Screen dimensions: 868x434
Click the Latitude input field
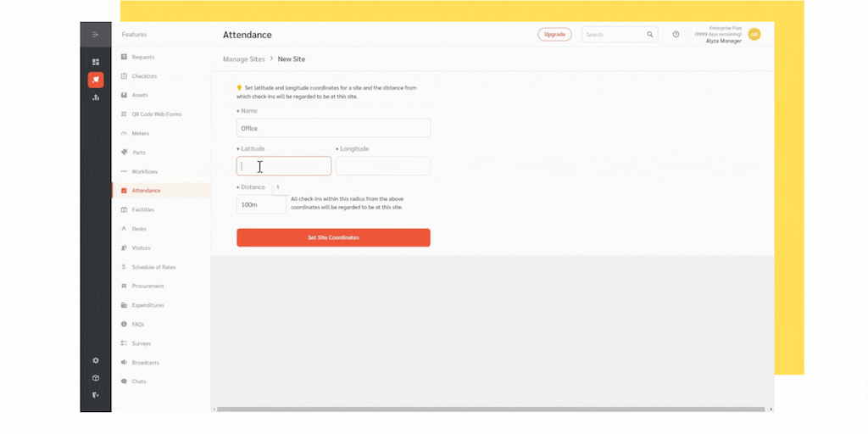pos(284,166)
